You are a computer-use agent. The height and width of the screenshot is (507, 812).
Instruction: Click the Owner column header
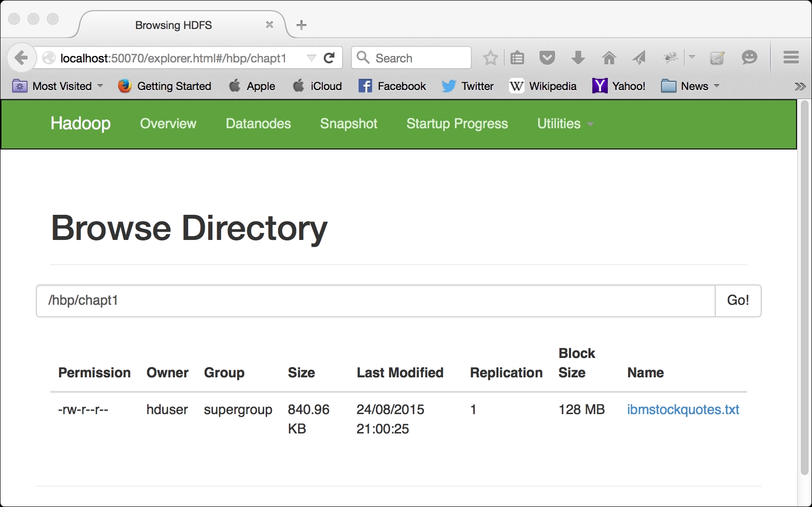[x=167, y=373]
